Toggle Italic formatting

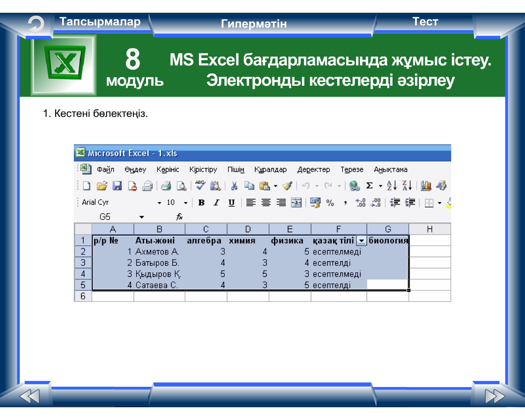(x=217, y=203)
